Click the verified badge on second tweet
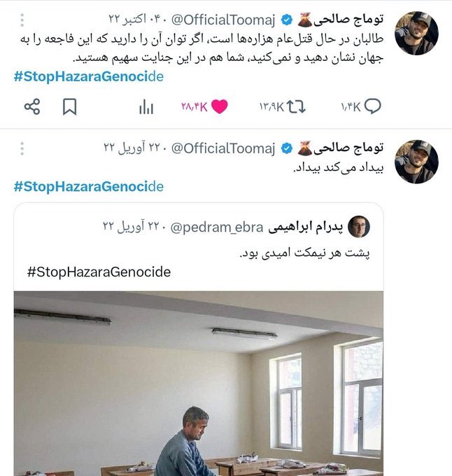The image size is (452, 476). (x=287, y=148)
